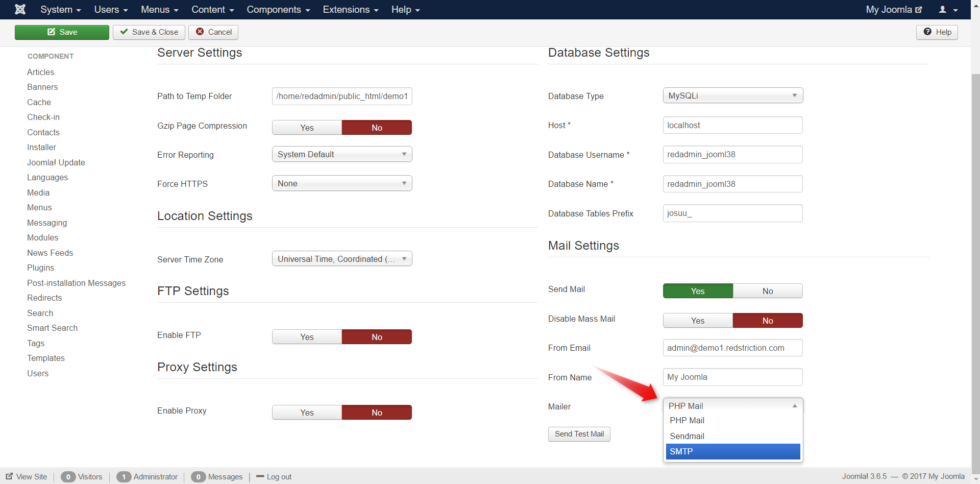The width and height of the screenshot is (980, 484).
Task: Click the Messages count badge
Action: 198,477
